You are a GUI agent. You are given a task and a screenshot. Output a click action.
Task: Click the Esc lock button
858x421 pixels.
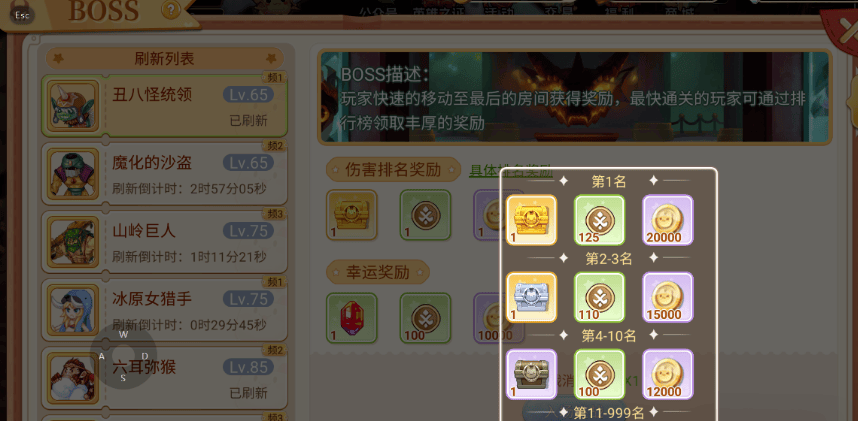pyautogui.click(x=22, y=12)
